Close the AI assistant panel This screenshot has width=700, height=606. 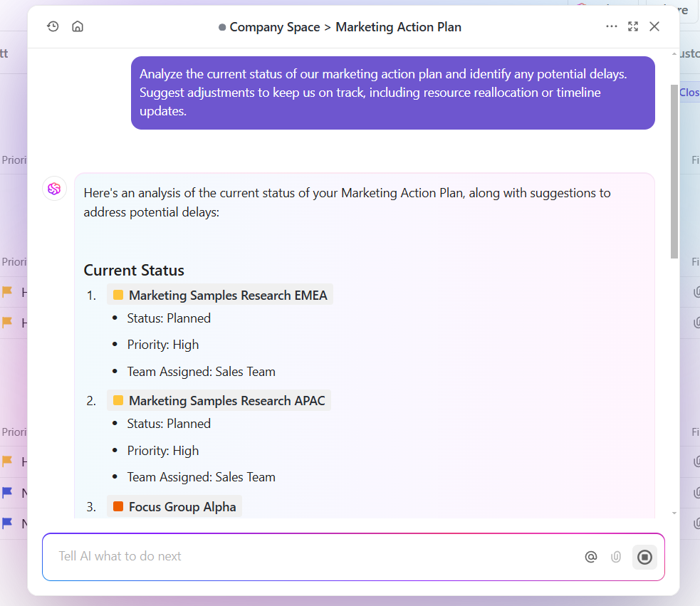pyautogui.click(x=654, y=26)
